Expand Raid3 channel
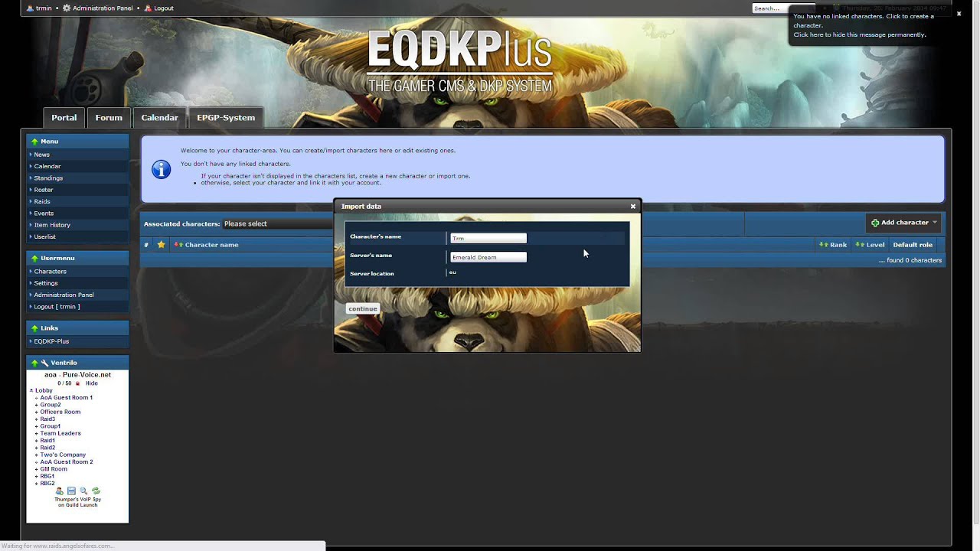This screenshot has height=551, width=980. (x=37, y=419)
